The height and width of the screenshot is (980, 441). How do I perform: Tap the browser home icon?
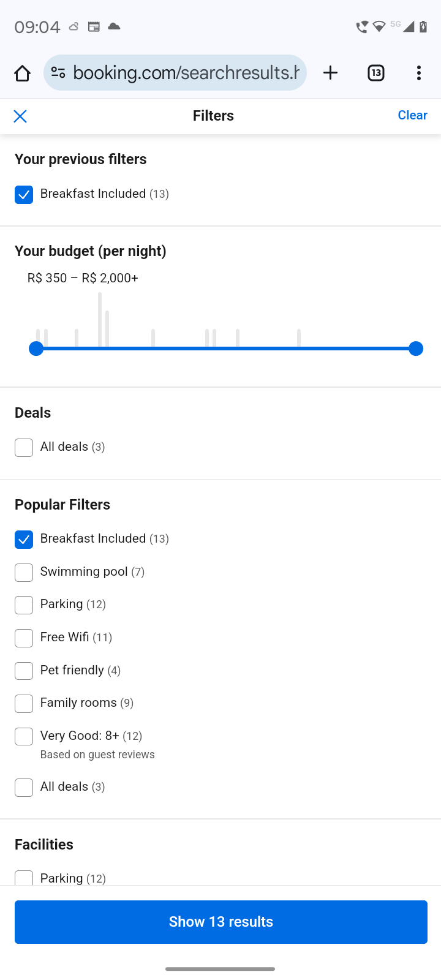click(x=23, y=73)
